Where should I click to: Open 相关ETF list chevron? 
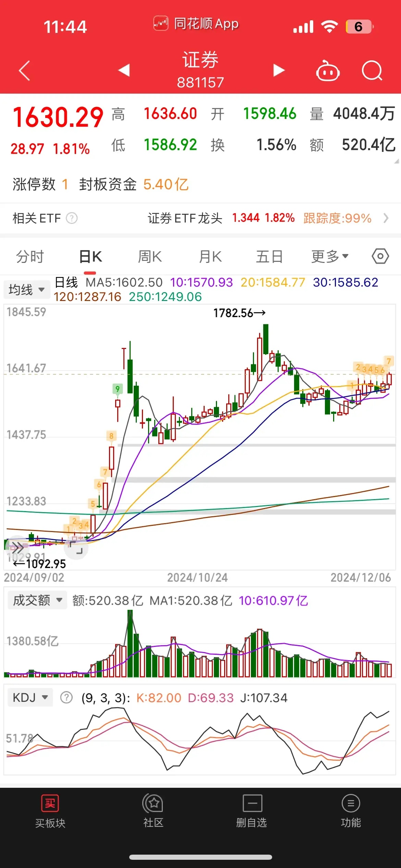tap(386, 218)
